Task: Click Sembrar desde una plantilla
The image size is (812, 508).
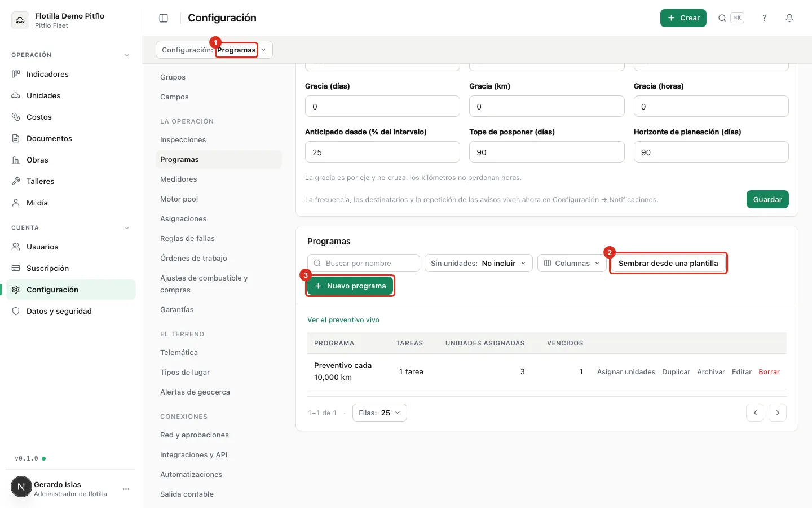Action: point(668,263)
